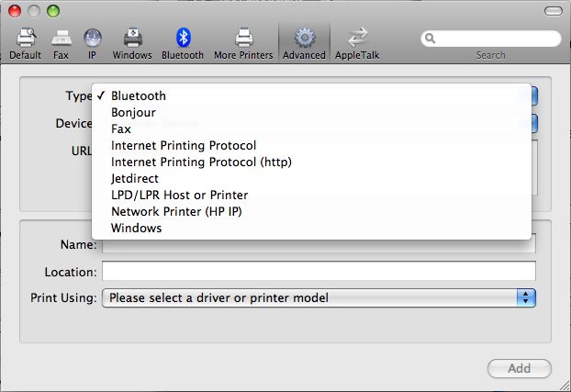571x392 pixels.
Task: Click the Add button
Action: [520, 368]
